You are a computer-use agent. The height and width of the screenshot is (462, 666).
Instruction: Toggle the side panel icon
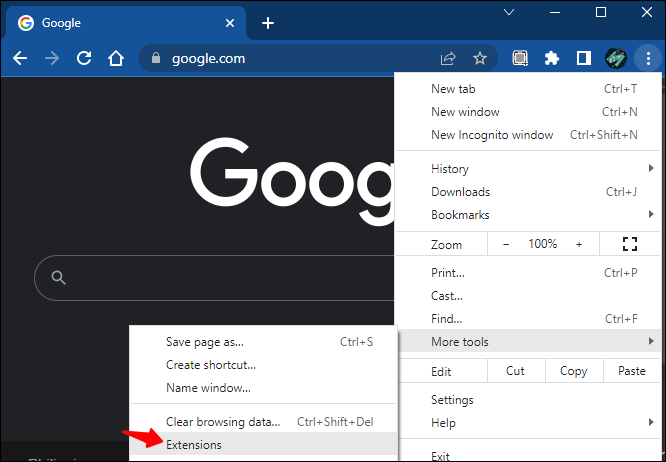point(584,58)
